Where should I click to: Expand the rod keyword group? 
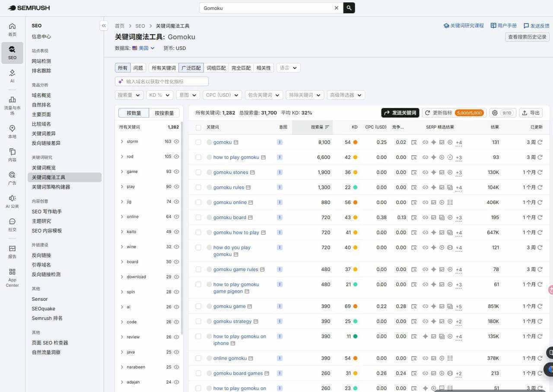(122, 156)
